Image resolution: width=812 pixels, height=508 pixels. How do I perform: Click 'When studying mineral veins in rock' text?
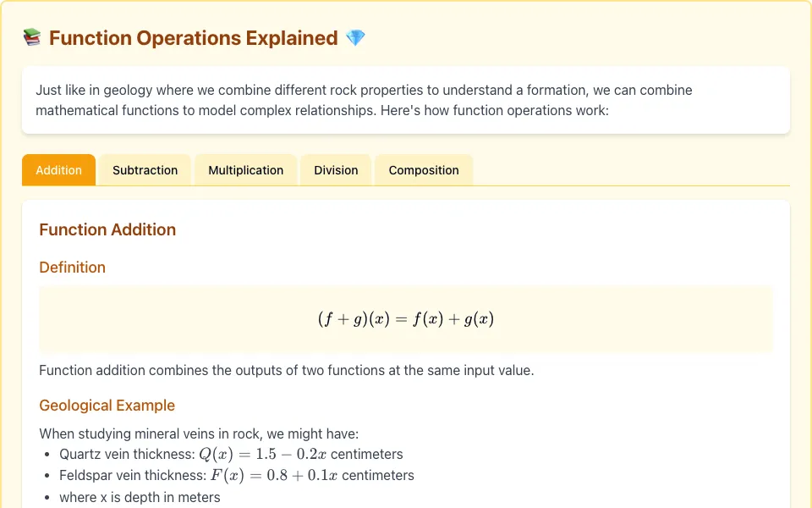[x=199, y=433]
